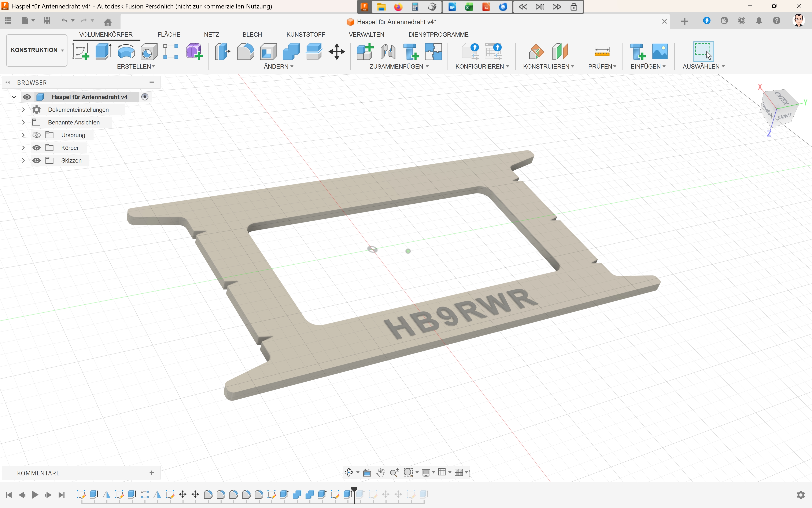Viewport: 812px width, 508px height.
Task: Open the Rectangular Pattern tool
Action: point(171,51)
